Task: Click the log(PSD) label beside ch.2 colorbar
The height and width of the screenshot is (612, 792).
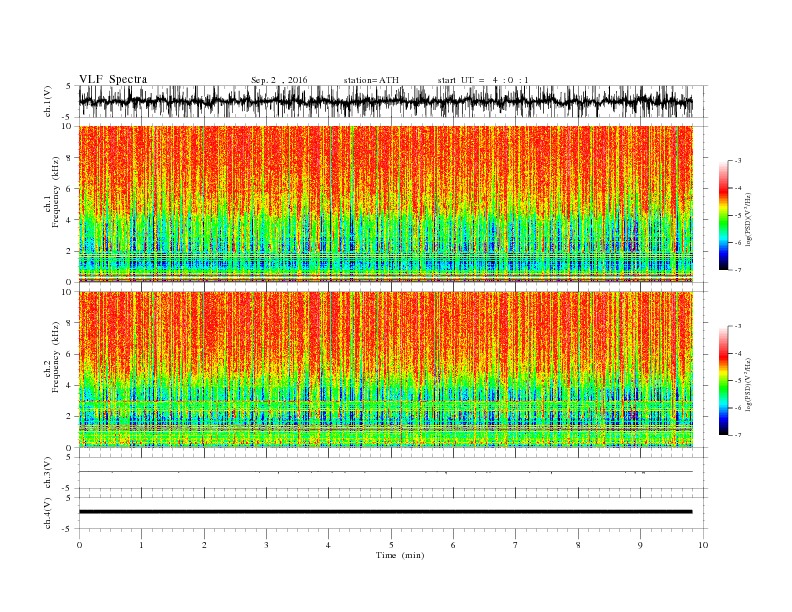Action: click(x=748, y=383)
